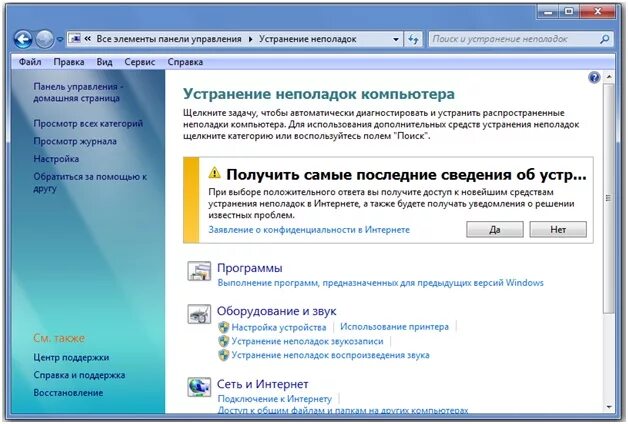Minimize the window
The height and width of the screenshot is (424, 628).
point(548,12)
